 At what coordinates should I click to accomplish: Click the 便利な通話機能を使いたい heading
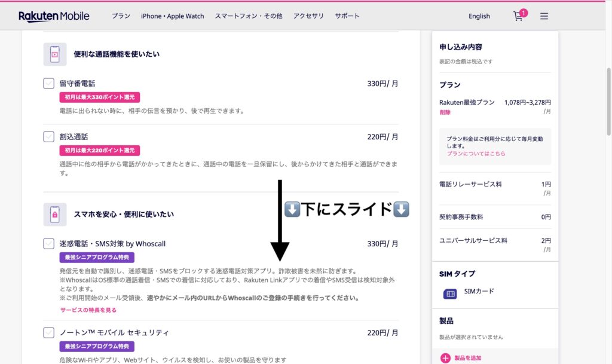117,54
